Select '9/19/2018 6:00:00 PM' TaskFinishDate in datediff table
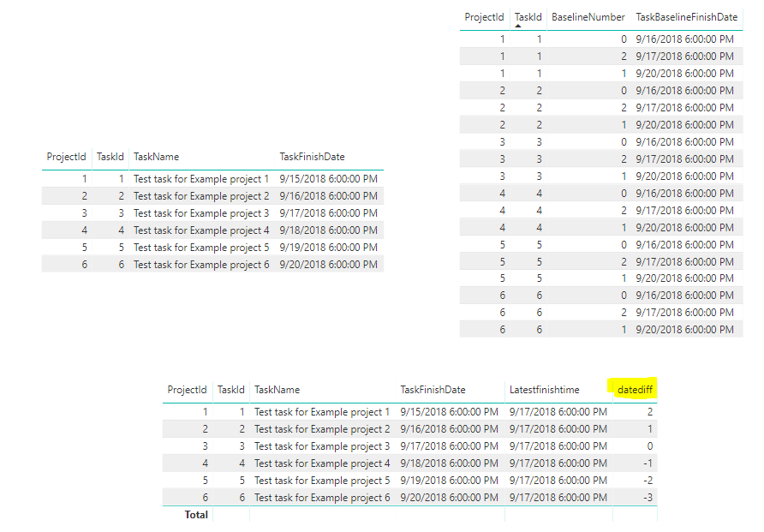The image size is (764, 532). [x=450, y=481]
